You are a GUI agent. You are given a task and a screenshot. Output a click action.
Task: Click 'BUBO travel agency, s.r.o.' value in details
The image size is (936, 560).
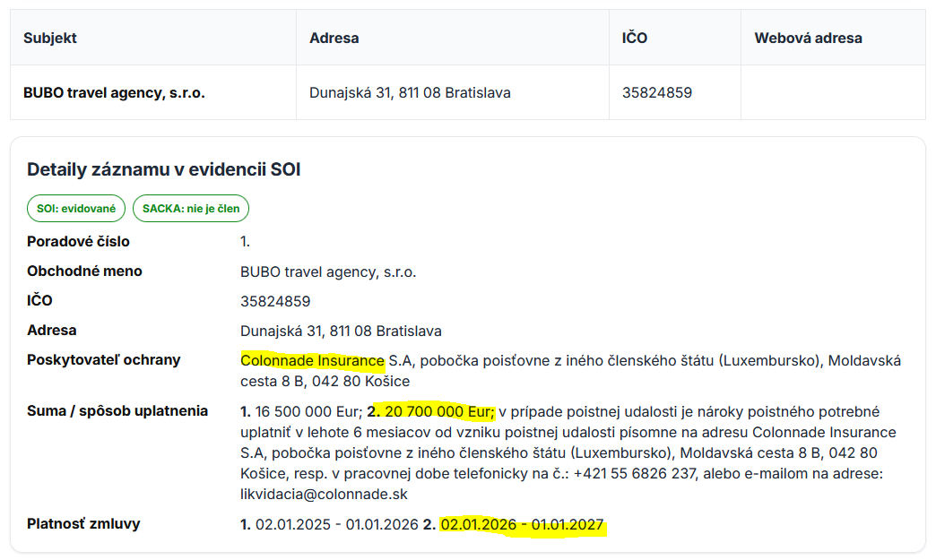328,272
